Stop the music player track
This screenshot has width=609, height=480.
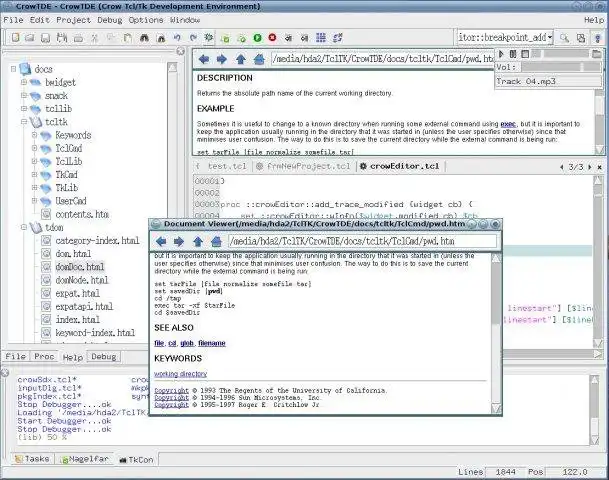pyautogui.click(x=525, y=54)
